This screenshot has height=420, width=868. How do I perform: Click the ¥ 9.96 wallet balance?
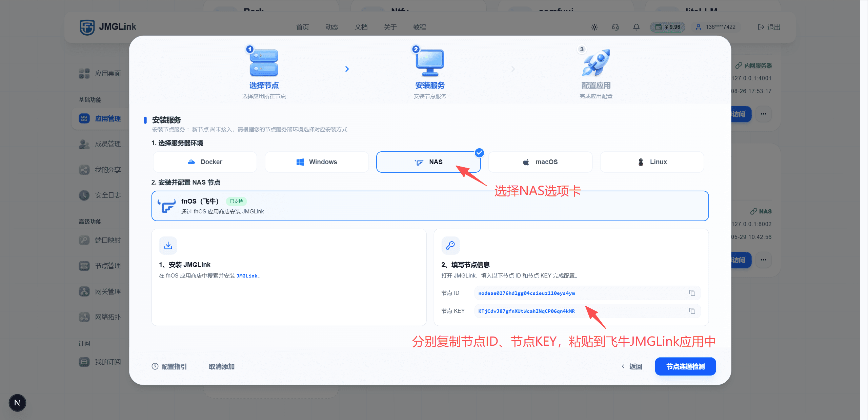click(668, 27)
